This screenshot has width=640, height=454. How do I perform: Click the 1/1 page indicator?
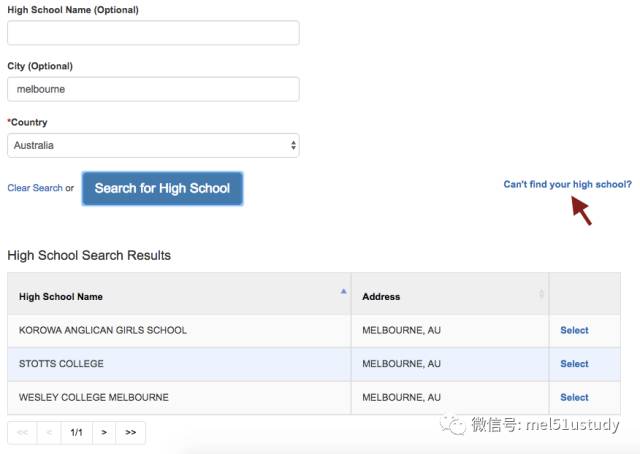point(76,432)
